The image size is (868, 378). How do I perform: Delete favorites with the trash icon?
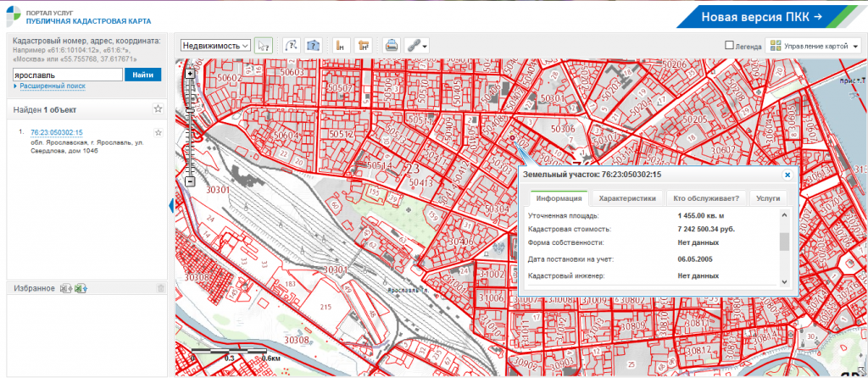coord(161,289)
